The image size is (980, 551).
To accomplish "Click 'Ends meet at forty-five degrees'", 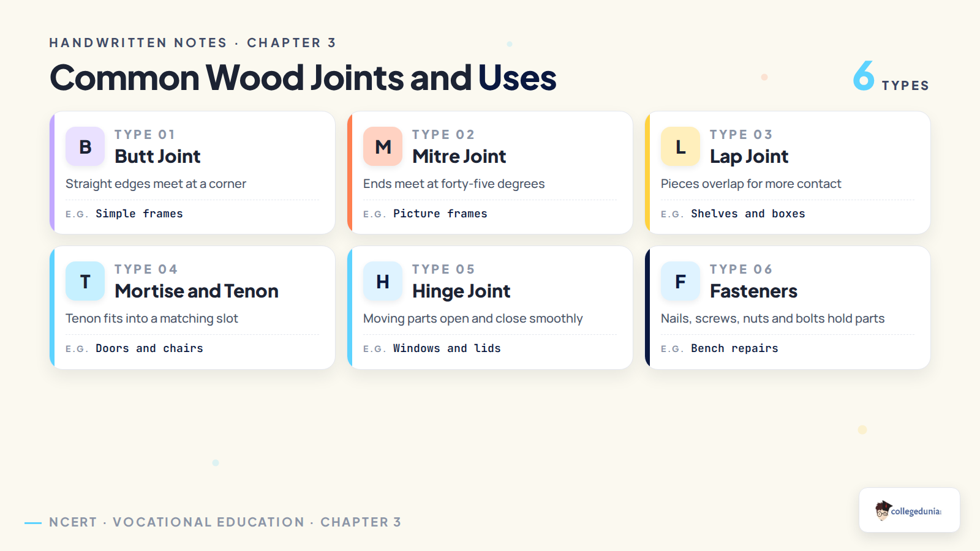I will (x=454, y=184).
